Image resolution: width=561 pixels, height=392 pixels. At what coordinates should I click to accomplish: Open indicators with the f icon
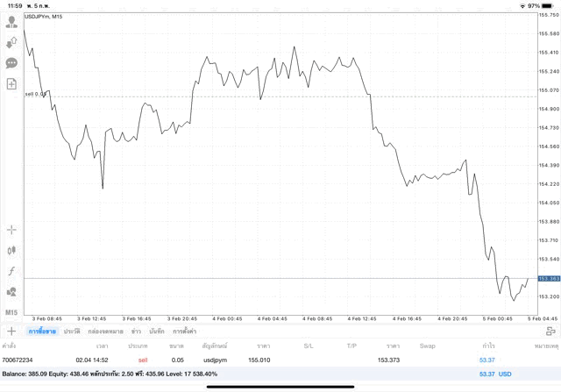(11, 271)
